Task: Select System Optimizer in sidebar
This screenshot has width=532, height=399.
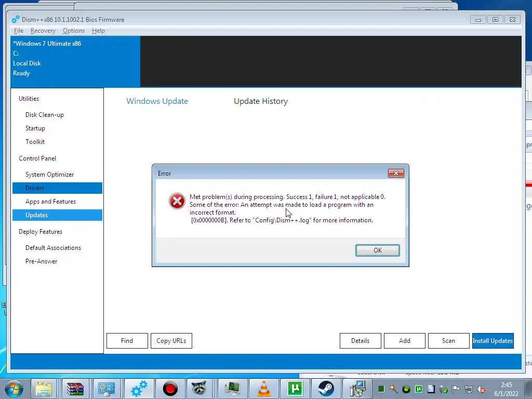Action: pyautogui.click(x=49, y=175)
